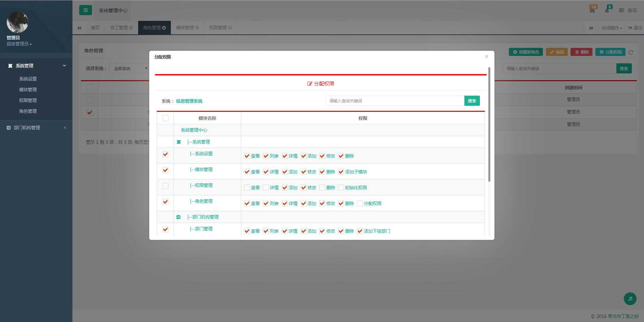This screenshot has height=322, width=644.
Task: Enable 分配权限 permission for 角色管理
Action: coord(360,203)
